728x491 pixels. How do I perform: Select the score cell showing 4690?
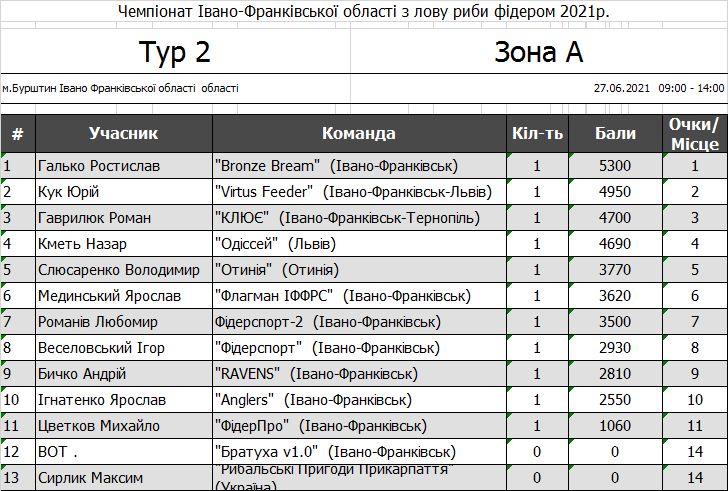pyautogui.click(x=615, y=244)
